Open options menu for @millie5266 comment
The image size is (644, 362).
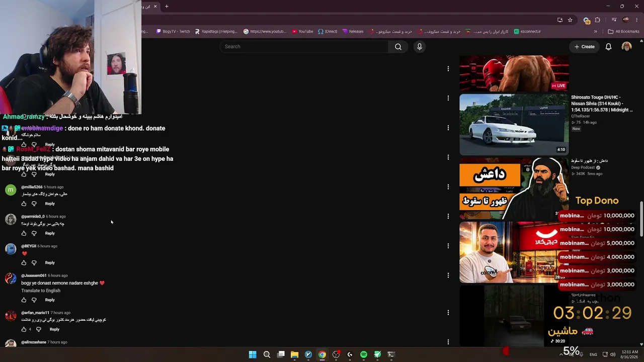(x=448, y=187)
